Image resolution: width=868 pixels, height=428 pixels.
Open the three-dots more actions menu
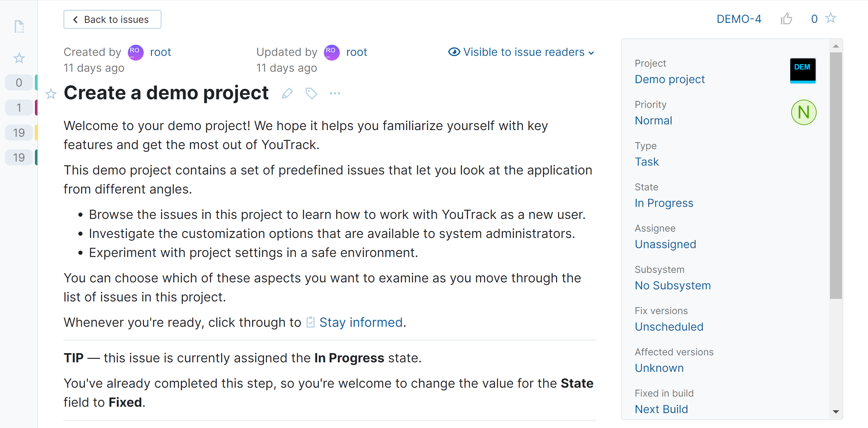click(335, 93)
